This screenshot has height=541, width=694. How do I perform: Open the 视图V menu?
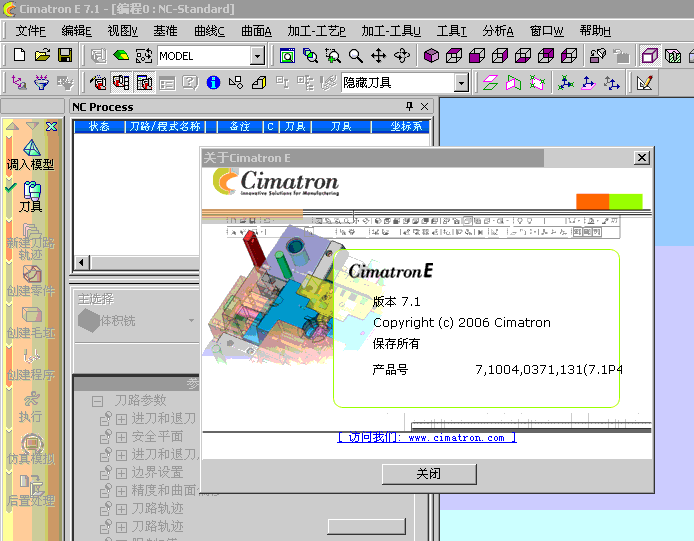click(x=123, y=31)
